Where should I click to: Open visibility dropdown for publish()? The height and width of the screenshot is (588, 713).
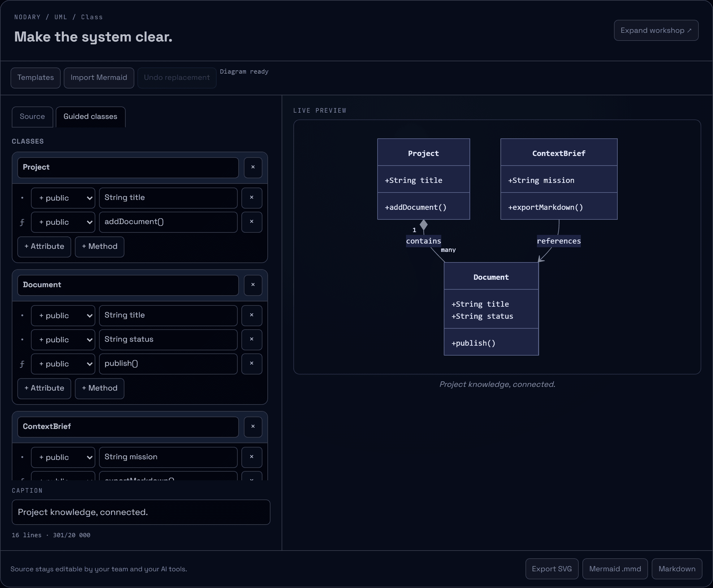click(63, 364)
